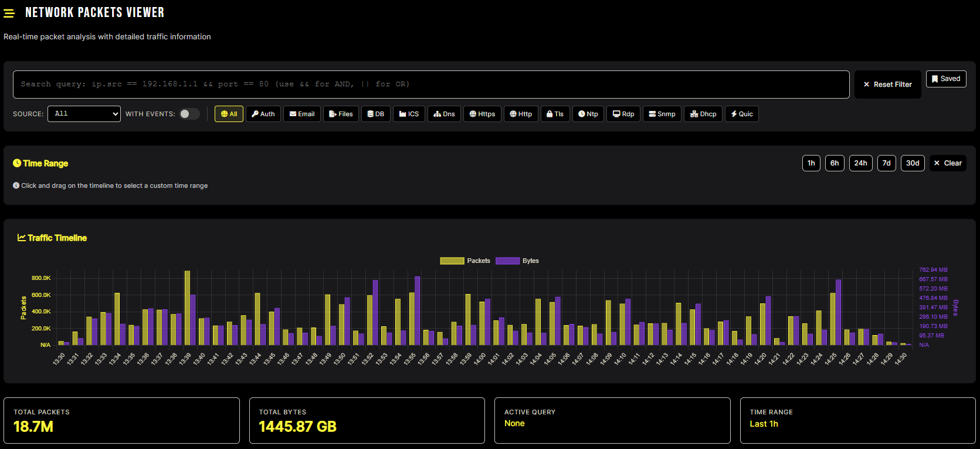Set time range to 24h
Image resolution: width=980 pixels, height=449 pixels.
coord(860,163)
